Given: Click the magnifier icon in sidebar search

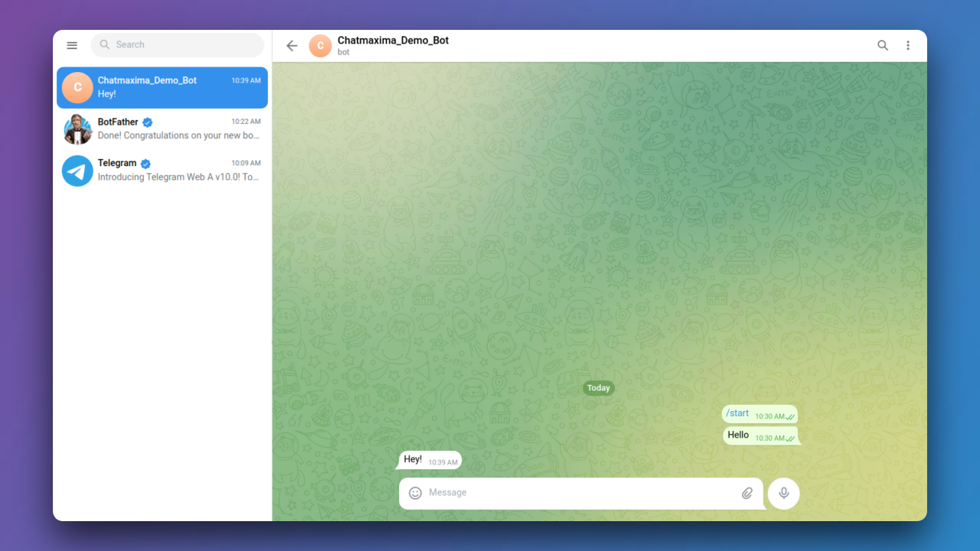Looking at the screenshot, I should point(105,45).
